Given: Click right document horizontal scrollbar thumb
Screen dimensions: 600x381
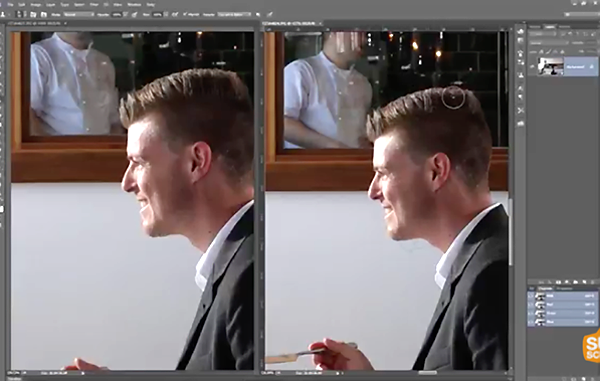Looking at the screenshot, I should pos(427,372).
